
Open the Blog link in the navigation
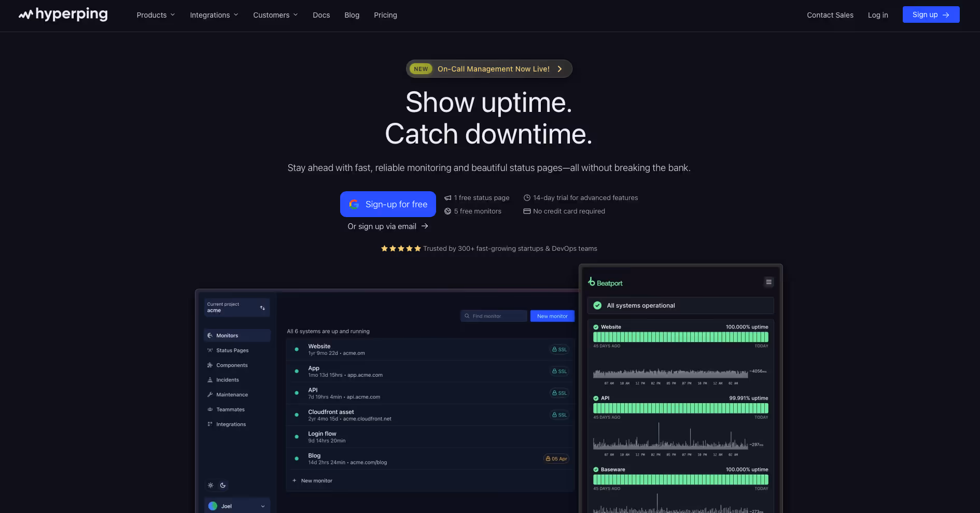tap(352, 15)
